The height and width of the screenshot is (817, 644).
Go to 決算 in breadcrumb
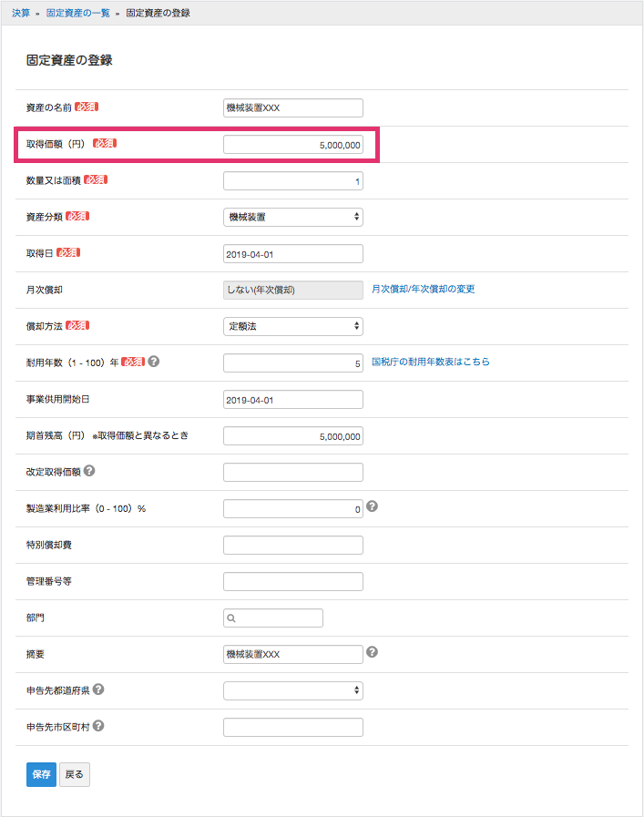point(21,14)
